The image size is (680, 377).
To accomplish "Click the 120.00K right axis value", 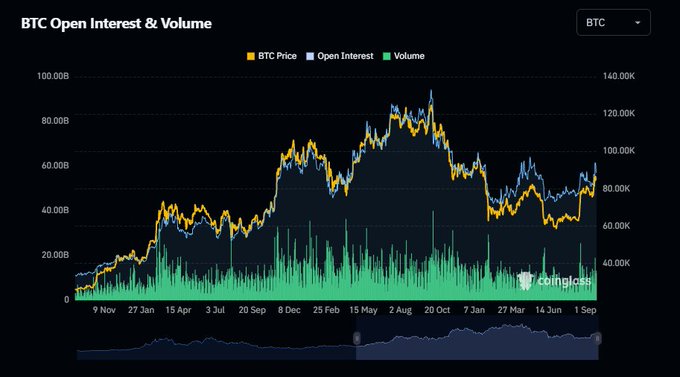I will (619, 114).
